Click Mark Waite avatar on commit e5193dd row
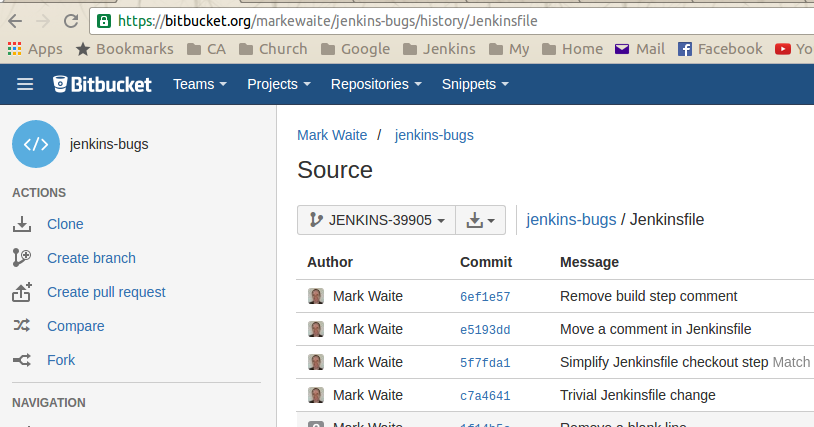 click(x=316, y=329)
